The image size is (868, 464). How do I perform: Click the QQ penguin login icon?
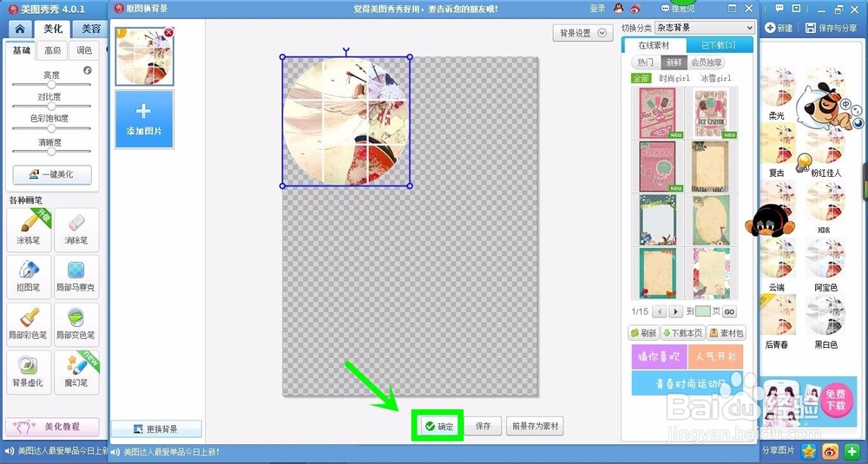pos(618,9)
